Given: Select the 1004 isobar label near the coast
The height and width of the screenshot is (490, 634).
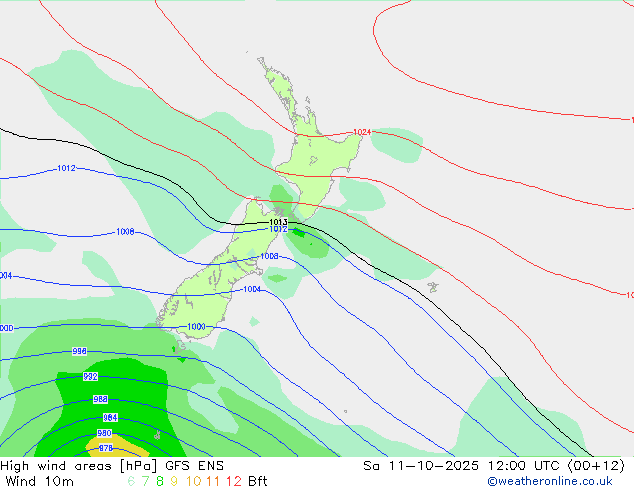Looking at the screenshot, I should click(252, 289).
